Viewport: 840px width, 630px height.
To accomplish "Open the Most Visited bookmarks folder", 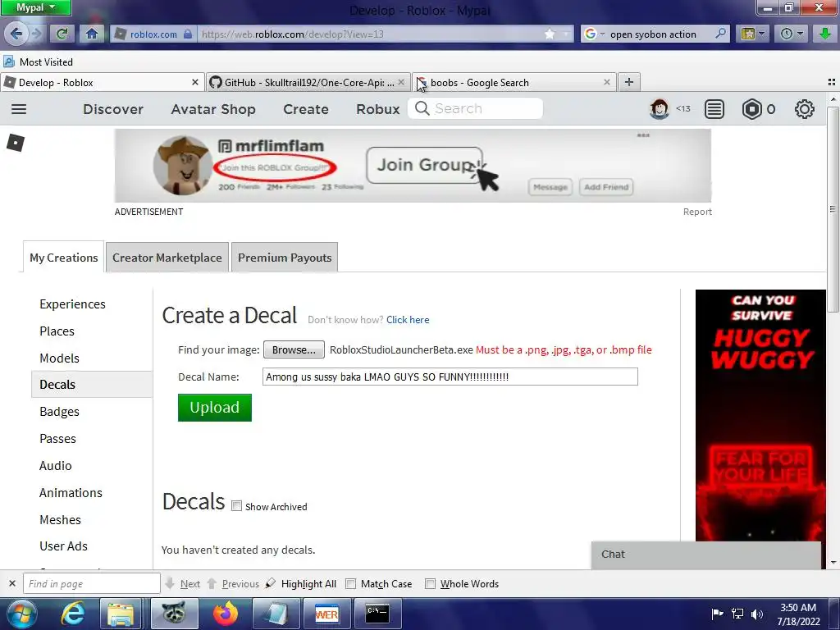I will coord(39,62).
